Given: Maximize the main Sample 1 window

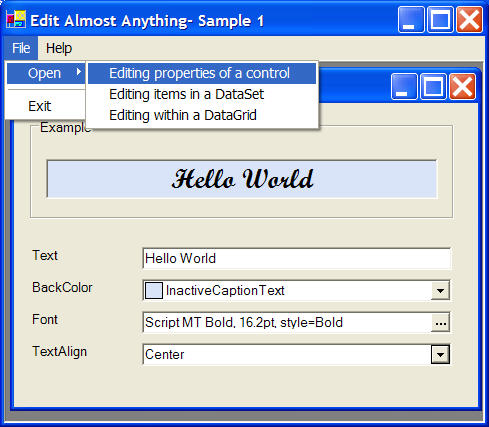Looking at the screenshot, I should point(440,19).
